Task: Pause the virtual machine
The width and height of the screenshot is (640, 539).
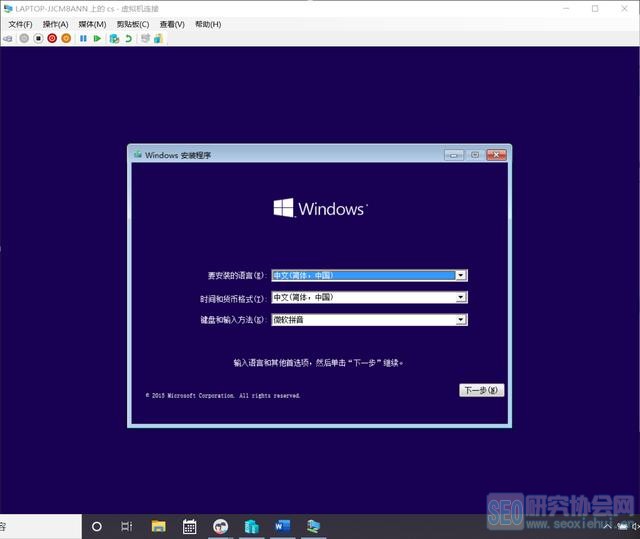Action: coord(83,38)
